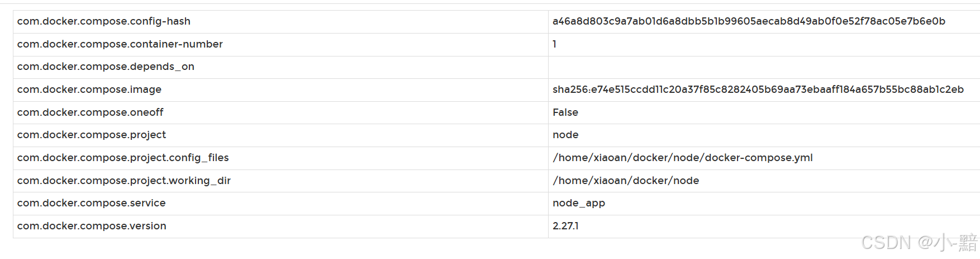Viewport: 980px width, 259px height.
Task: Click the com.docker.compose.version label
Action: click(x=92, y=226)
